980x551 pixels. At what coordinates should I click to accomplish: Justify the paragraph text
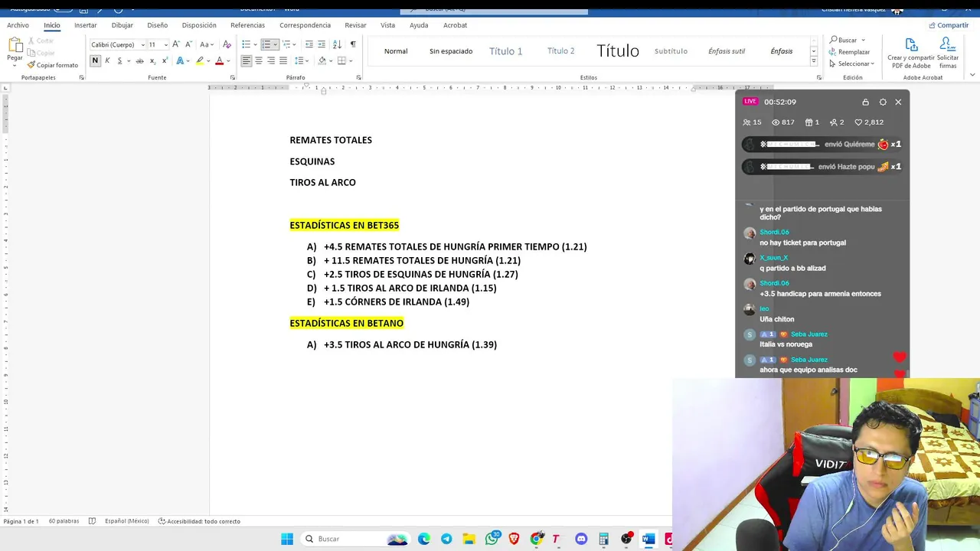tap(283, 60)
